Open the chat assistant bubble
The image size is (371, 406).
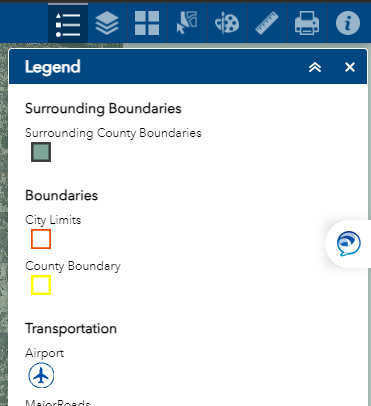tap(348, 244)
